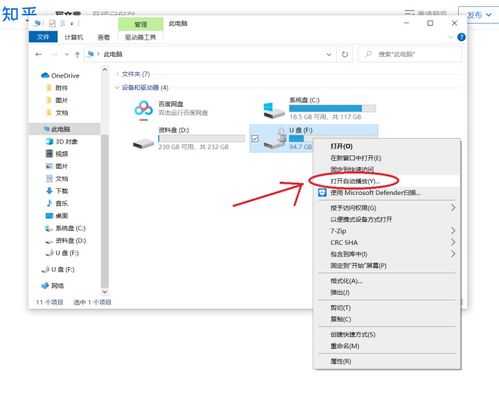Open Explorer help (blue question mark)
Screen dimensions: 499x394
(x=461, y=37)
